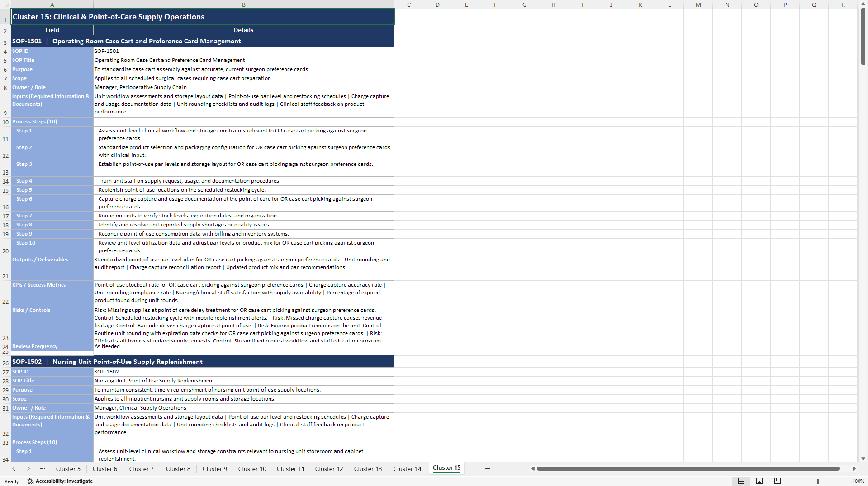Adjust the zoom slider handle
This screenshot has width=868, height=486.
pyautogui.click(x=818, y=481)
